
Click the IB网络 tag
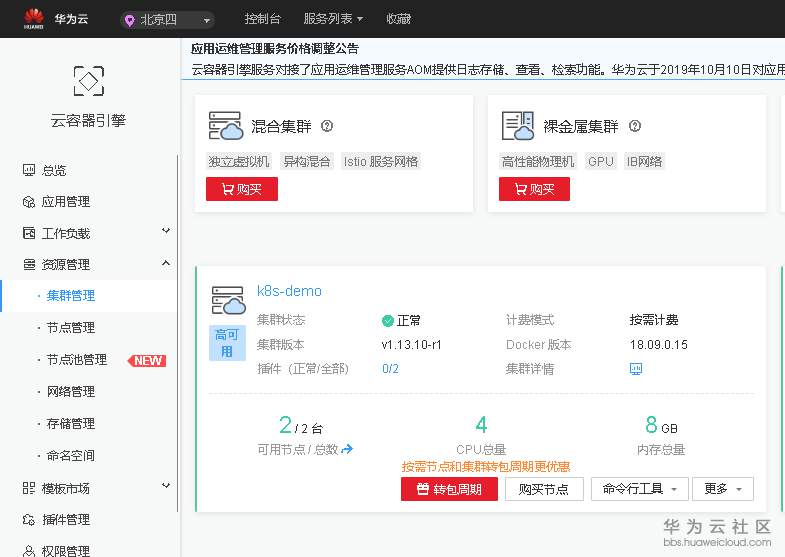point(644,161)
